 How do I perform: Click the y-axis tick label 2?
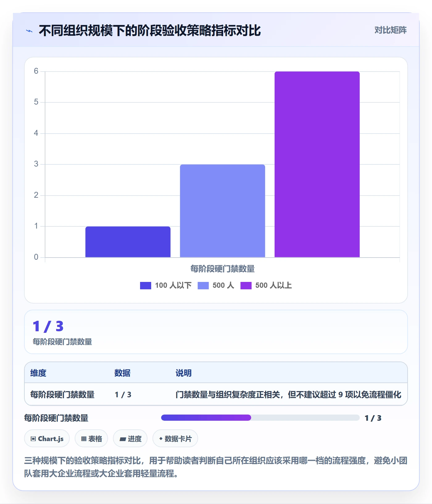pos(36,195)
